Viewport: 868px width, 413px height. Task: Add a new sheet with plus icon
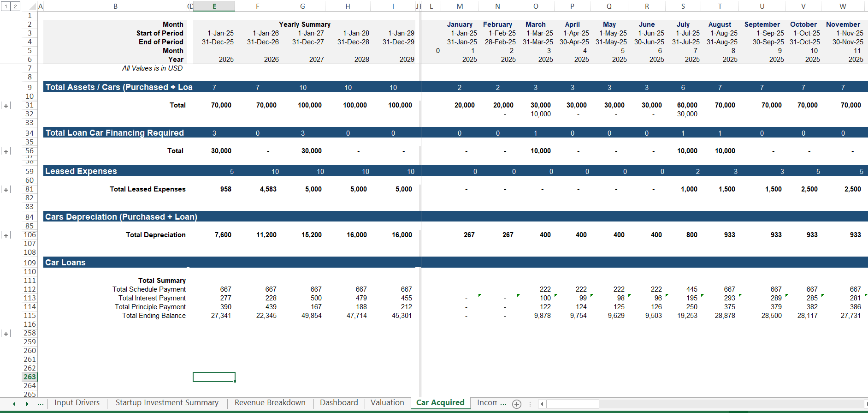coord(517,404)
